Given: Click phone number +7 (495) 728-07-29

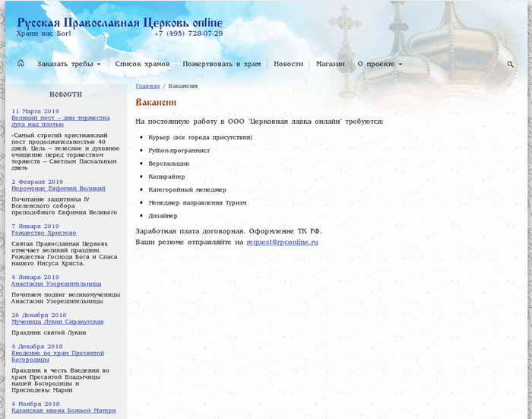Looking at the screenshot, I should point(188,34).
